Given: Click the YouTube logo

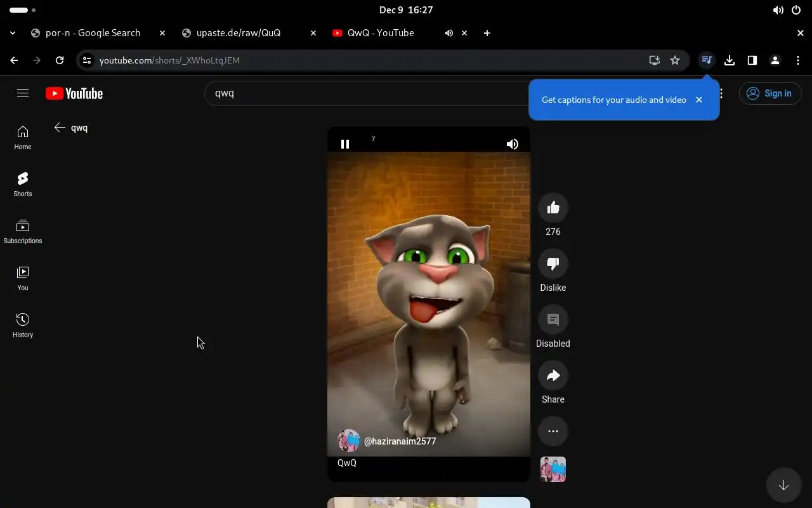Looking at the screenshot, I should click(74, 93).
